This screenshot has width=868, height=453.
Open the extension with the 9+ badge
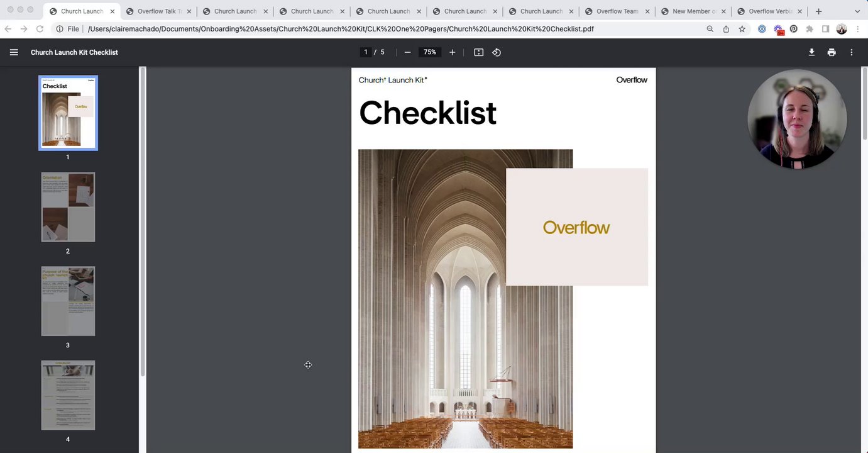pos(779,30)
